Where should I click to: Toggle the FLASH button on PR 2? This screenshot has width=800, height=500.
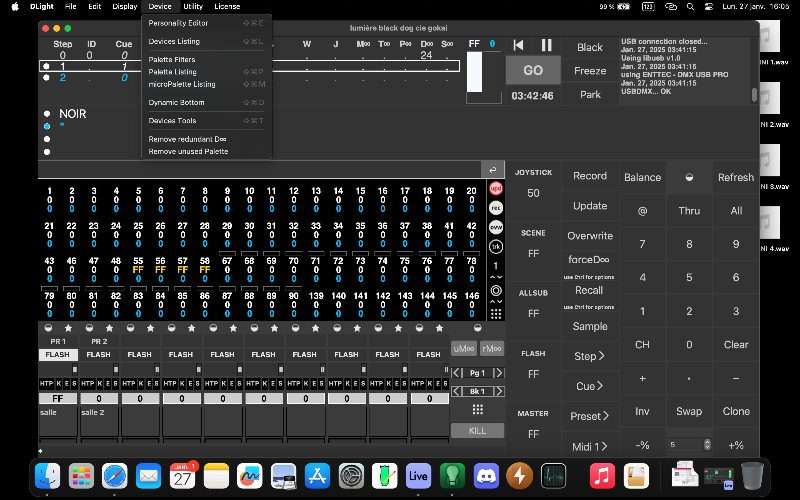point(99,354)
